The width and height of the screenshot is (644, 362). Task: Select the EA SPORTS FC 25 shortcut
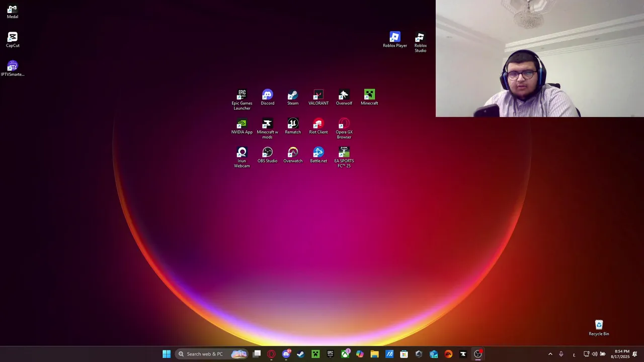tap(344, 157)
